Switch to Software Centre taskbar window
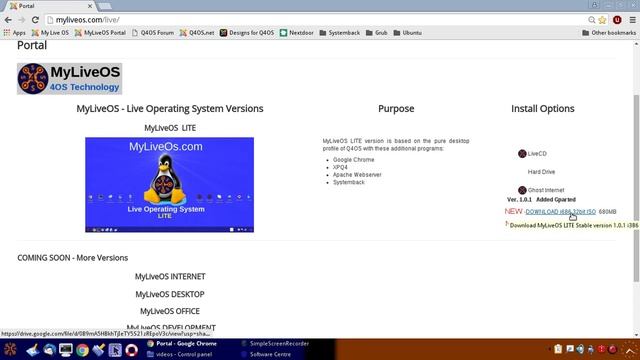This screenshot has width=640, height=360. (x=266, y=354)
